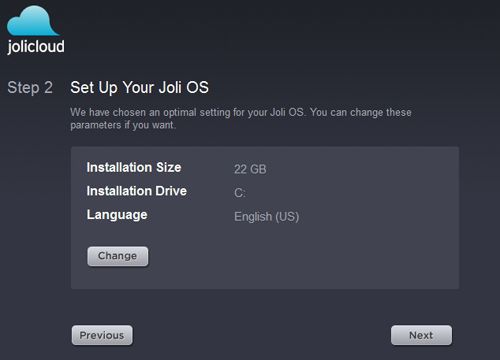Image resolution: width=500 pixels, height=360 pixels.
Task: Click the blue Jolicloud cloud icon
Action: click(x=33, y=21)
